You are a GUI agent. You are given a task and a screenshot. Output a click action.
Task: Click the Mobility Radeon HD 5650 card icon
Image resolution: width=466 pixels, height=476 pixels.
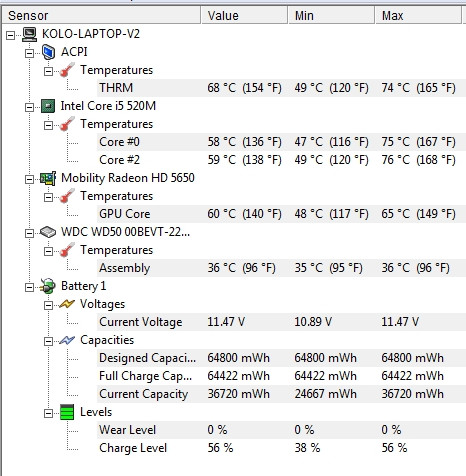pyautogui.click(x=48, y=178)
